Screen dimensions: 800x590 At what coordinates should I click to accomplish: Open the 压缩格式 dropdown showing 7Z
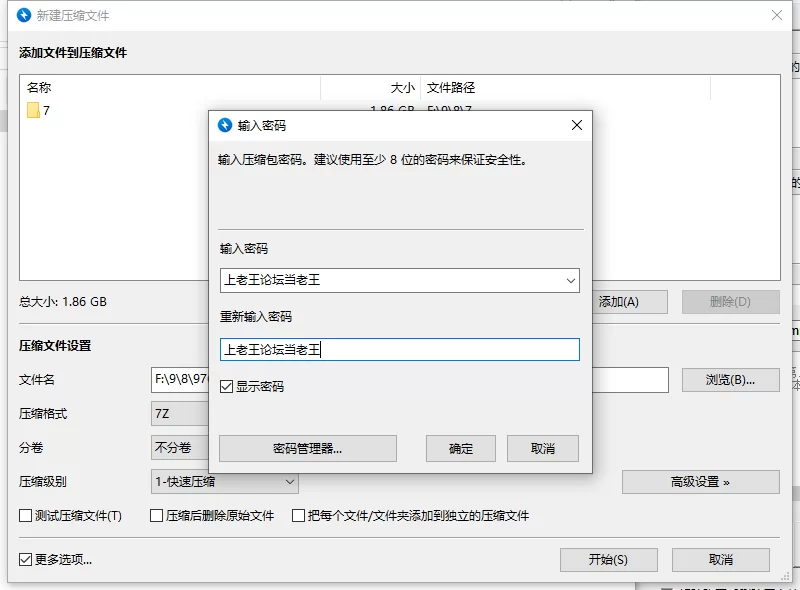click(180, 413)
